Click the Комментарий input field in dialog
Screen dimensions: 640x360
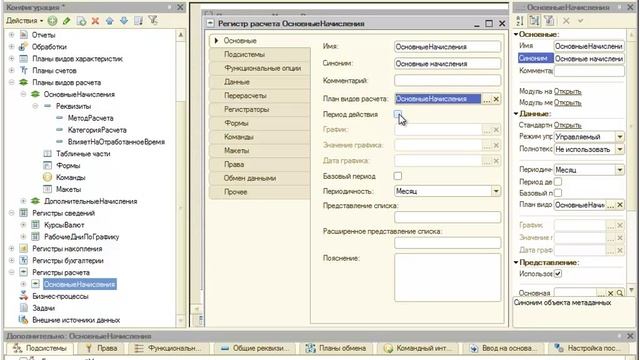[447, 80]
